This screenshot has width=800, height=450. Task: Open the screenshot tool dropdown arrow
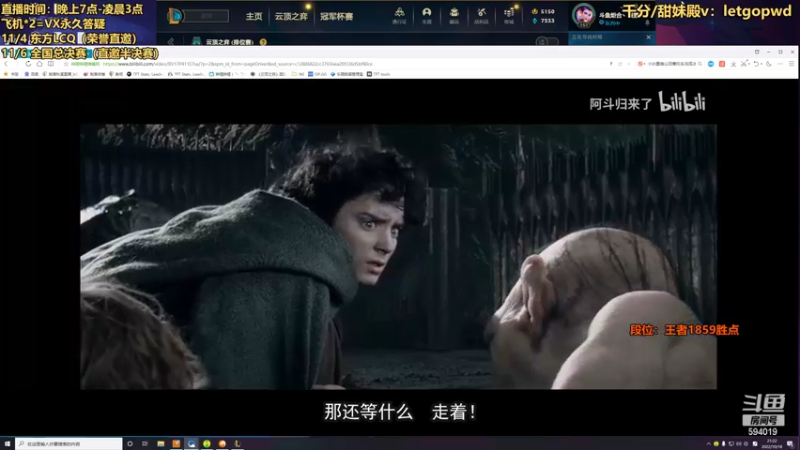click(x=749, y=64)
